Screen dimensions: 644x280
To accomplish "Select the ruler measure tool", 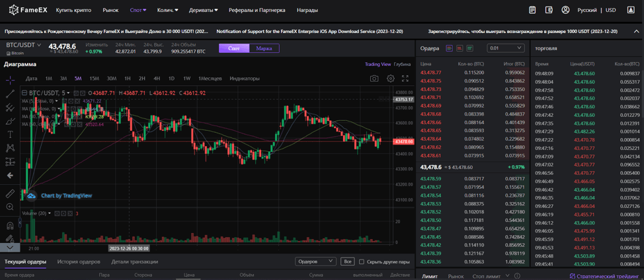I will (x=10, y=193).
